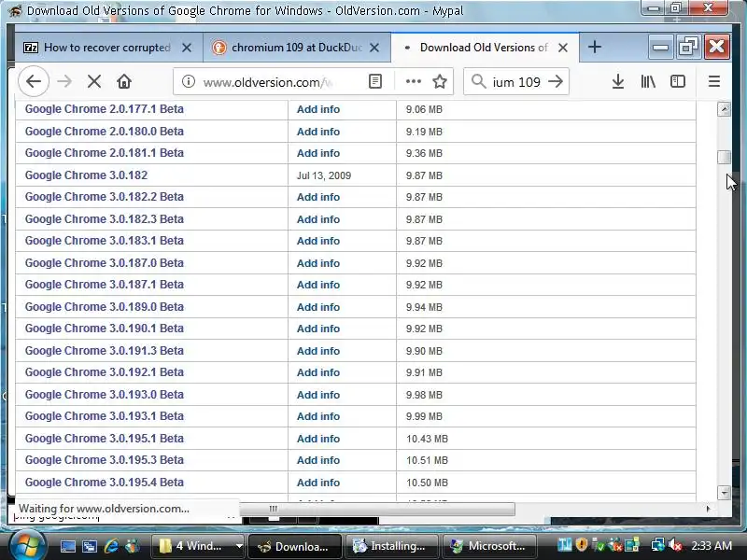Launch Internet Explorer from quick launch
Screen dimensions: 747x560
coord(111,546)
